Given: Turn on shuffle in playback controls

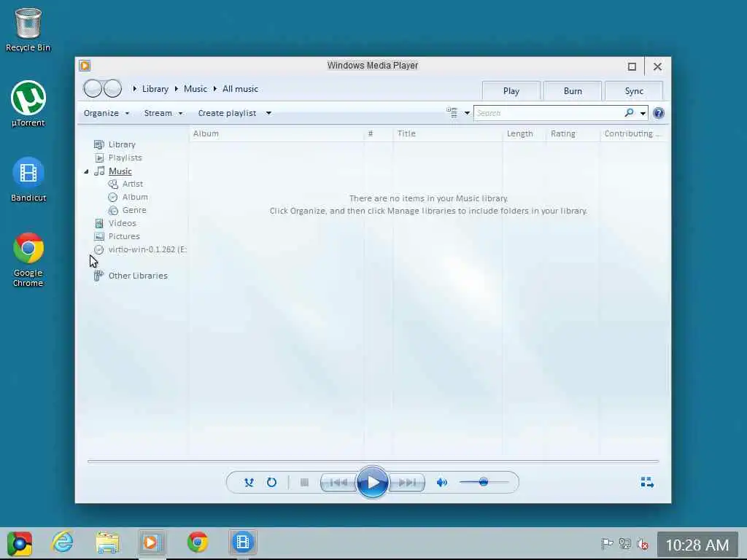Looking at the screenshot, I should [249, 483].
